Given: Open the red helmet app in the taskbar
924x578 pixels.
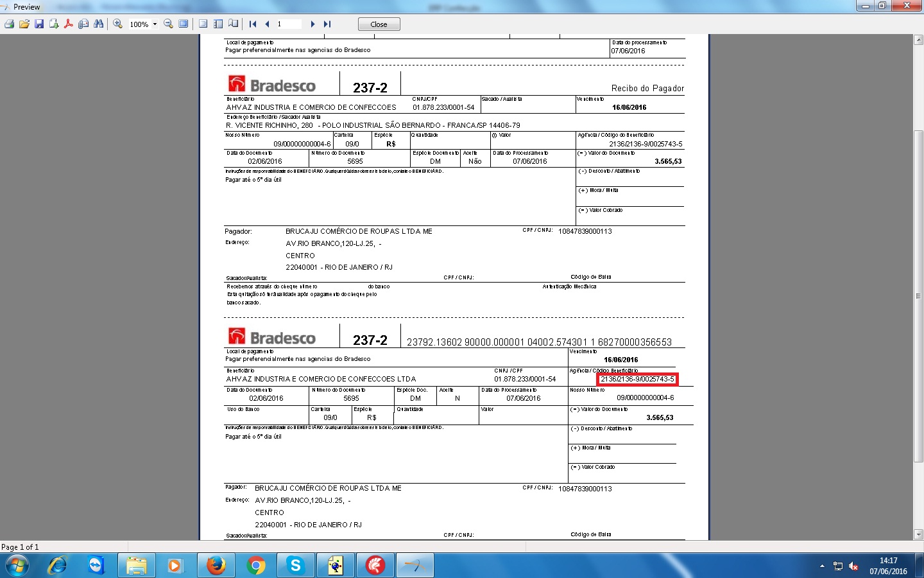Looking at the screenshot, I should [375, 565].
